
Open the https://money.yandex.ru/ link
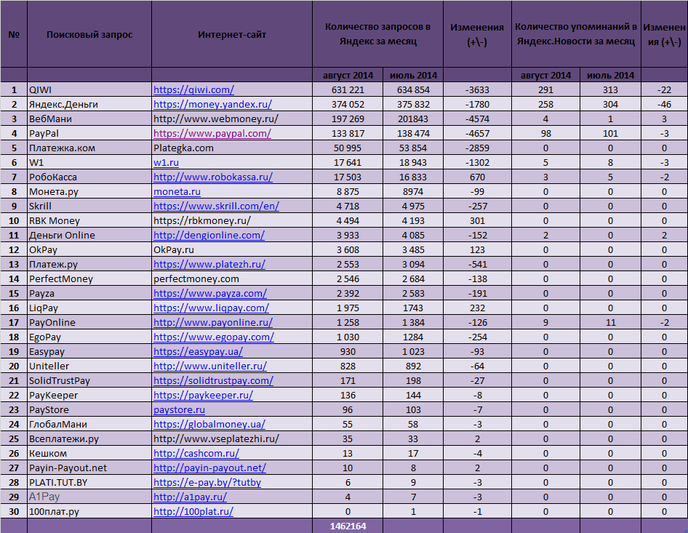click(212, 104)
